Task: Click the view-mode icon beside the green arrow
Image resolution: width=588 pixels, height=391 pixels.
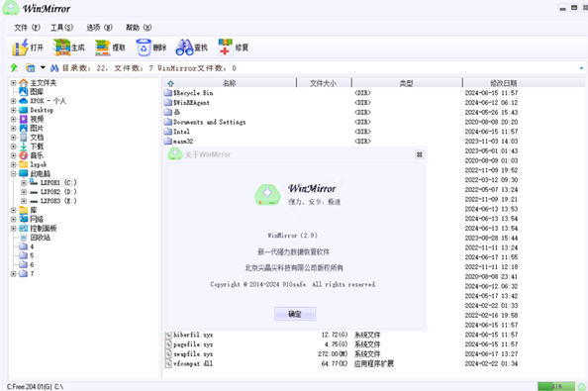Action: click(31, 68)
